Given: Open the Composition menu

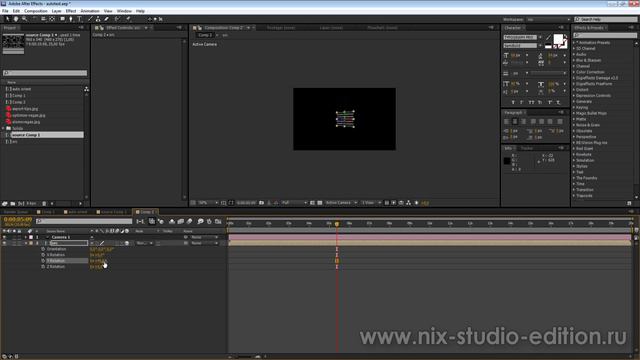Looking at the screenshot, I should coord(36,11).
